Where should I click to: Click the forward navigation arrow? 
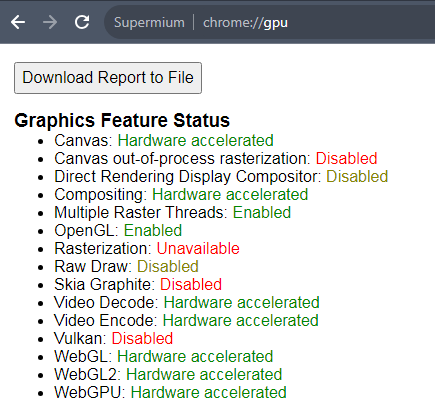(50, 22)
